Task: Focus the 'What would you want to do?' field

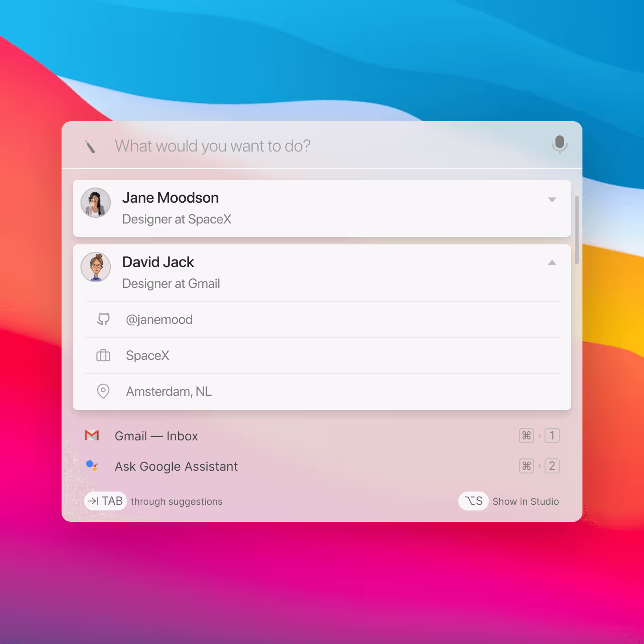Action: point(322,145)
